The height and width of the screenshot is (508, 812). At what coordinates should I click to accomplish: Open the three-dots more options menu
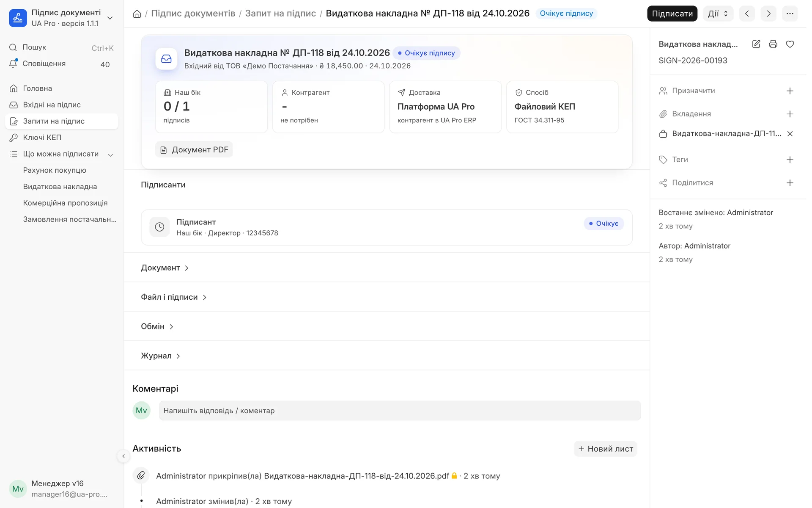click(x=790, y=14)
